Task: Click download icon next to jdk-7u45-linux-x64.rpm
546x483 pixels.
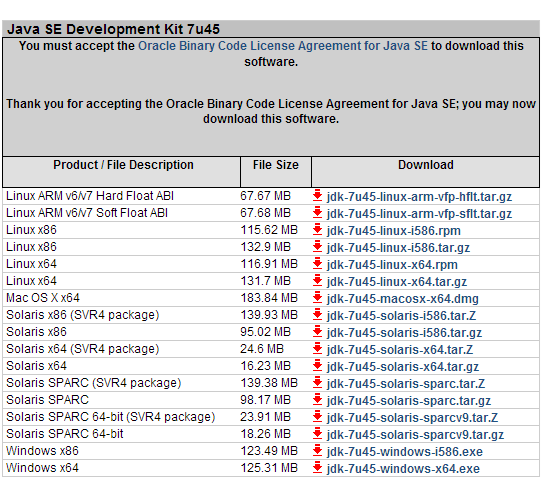Action: (317, 264)
